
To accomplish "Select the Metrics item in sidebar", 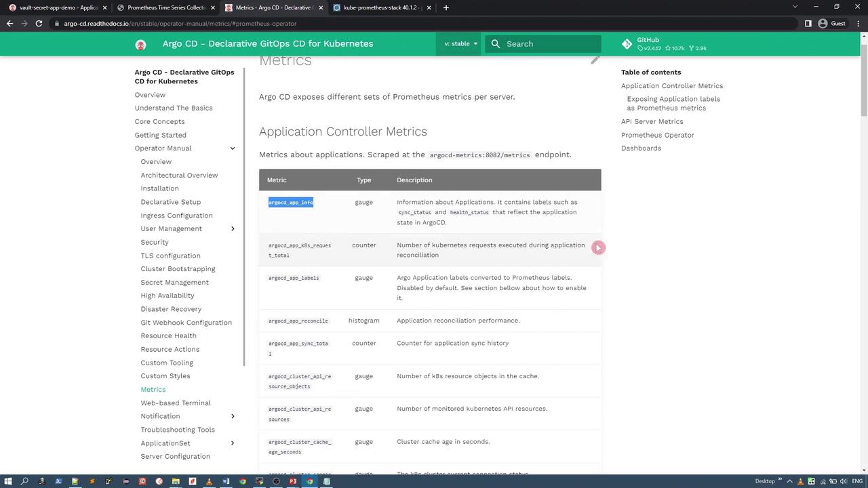I will pos(153,390).
